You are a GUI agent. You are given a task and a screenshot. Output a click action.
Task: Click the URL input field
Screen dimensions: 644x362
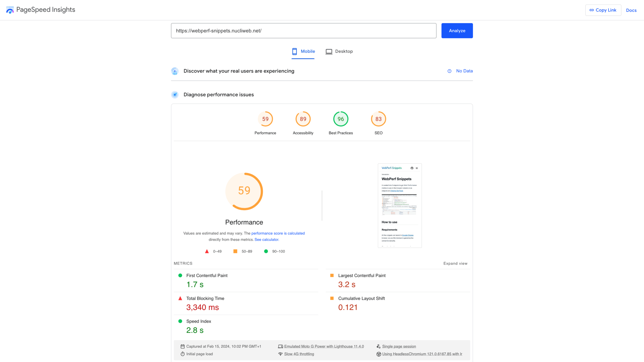303,31
